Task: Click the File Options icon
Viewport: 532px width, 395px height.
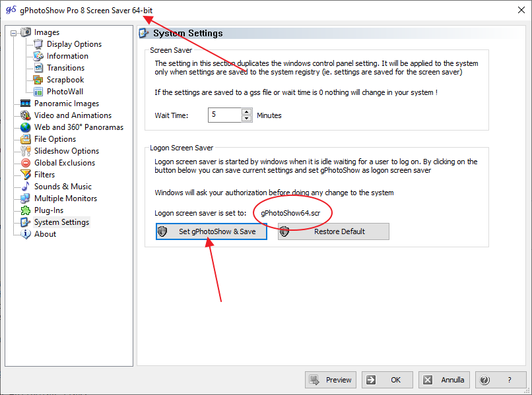Action: pyautogui.click(x=26, y=139)
